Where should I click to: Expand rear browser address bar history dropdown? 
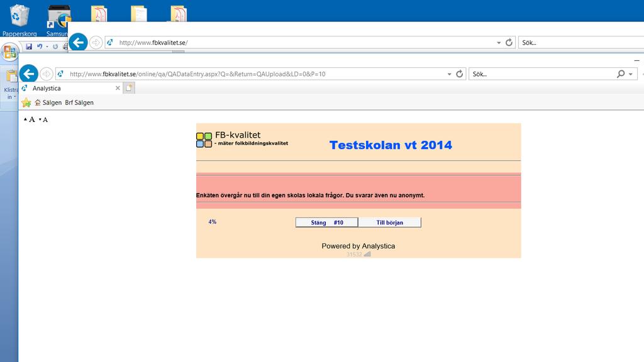click(499, 43)
